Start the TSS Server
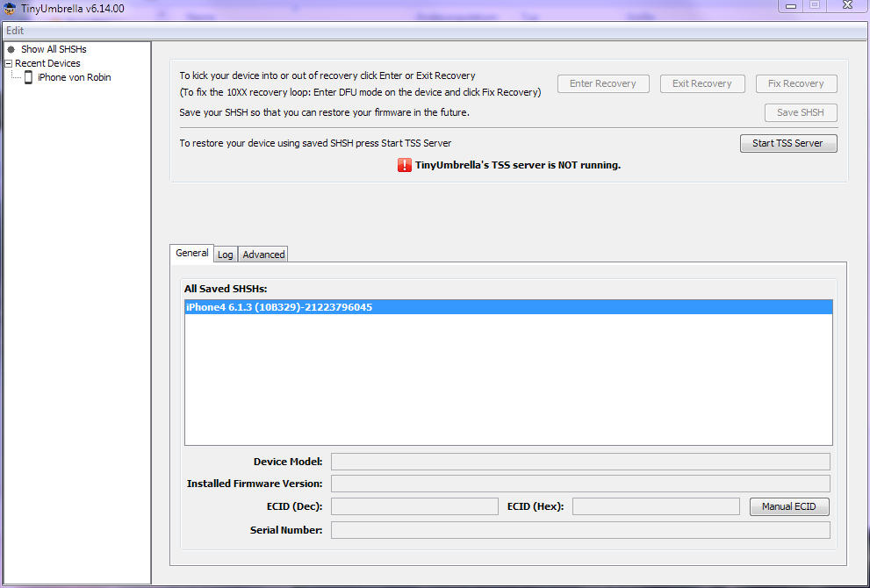 pos(788,143)
